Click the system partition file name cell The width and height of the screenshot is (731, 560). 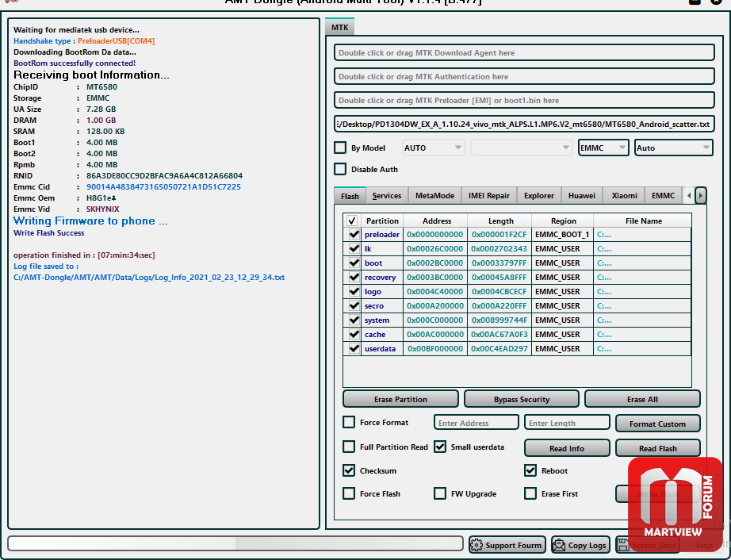coord(642,320)
